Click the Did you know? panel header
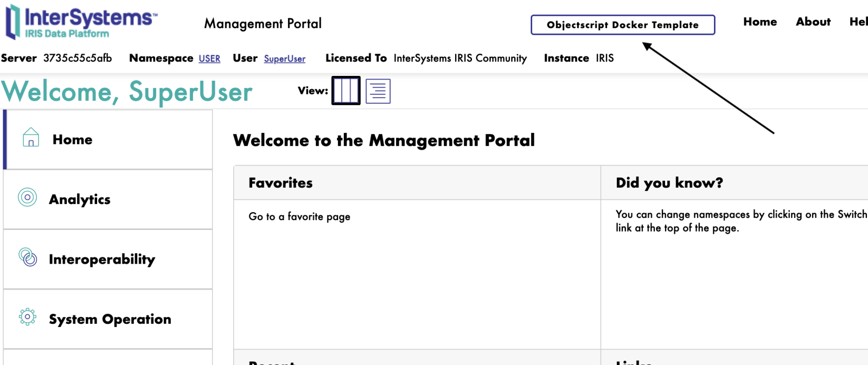 (735, 183)
